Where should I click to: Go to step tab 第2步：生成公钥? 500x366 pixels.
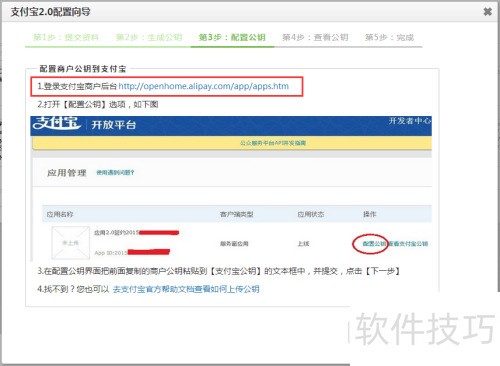pyautogui.click(x=149, y=37)
